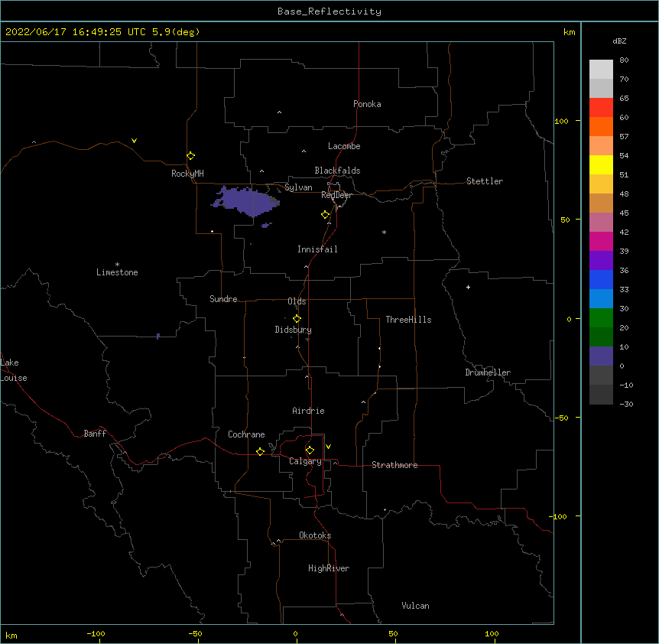Click the Okotoks label
Screen dimensions: 659x644
click(x=315, y=535)
